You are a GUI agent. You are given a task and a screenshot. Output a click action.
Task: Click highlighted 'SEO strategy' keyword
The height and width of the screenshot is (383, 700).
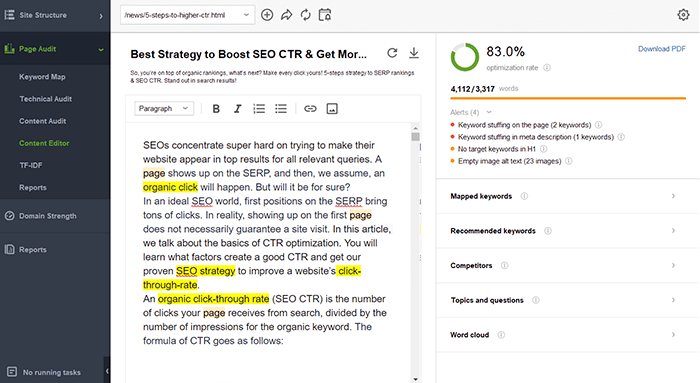pyautogui.click(x=205, y=271)
